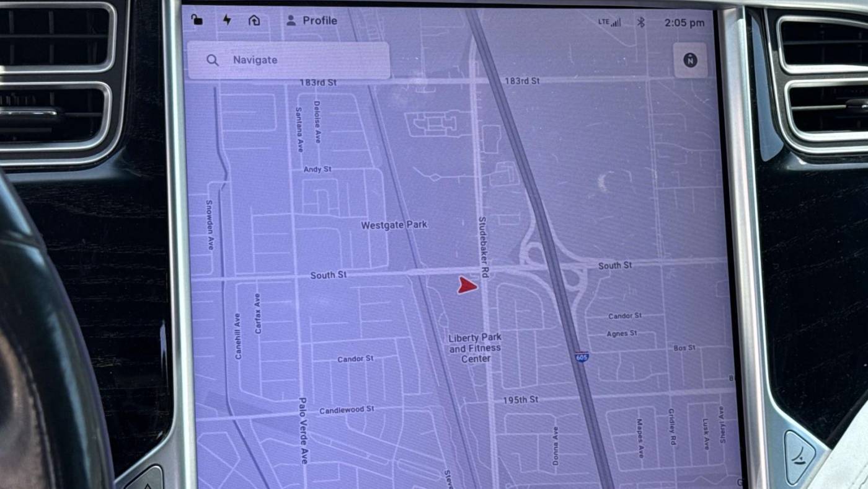Select the Interstate 605 shield marker
Screen dimensions: 868x489
[x=581, y=357]
